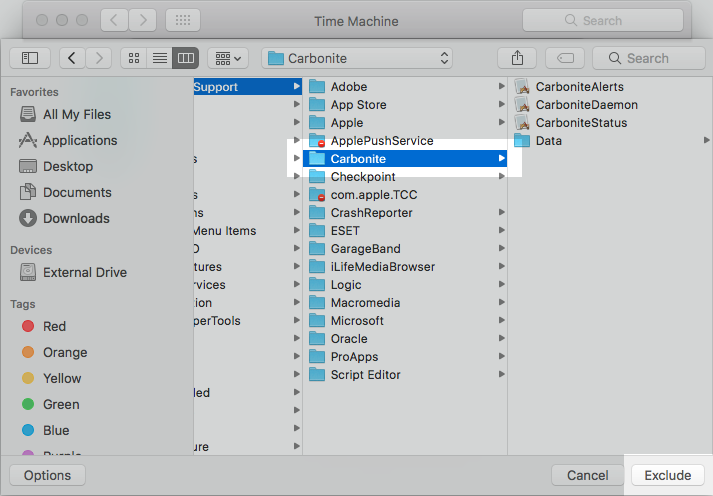Select the CarboniteDaemon file

[586, 105]
